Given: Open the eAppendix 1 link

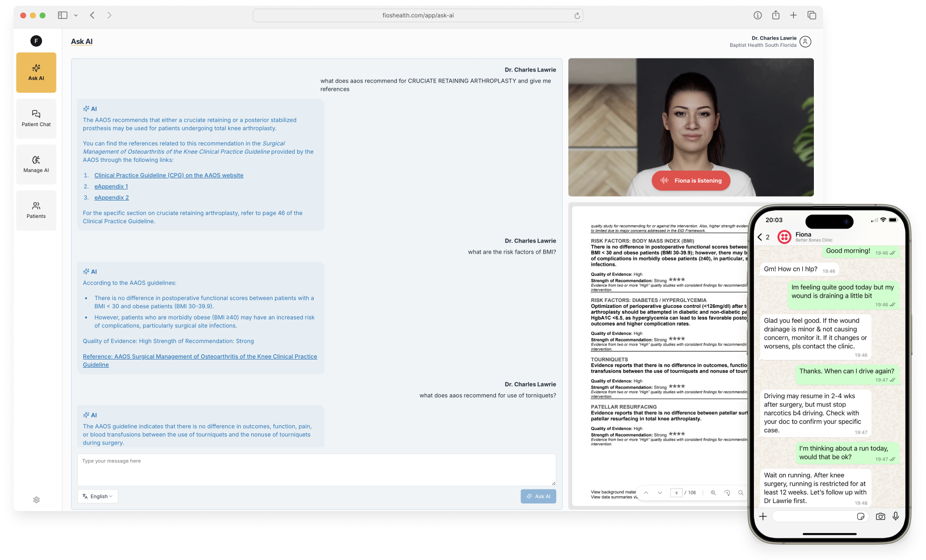Looking at the screenshot, I should [x=111, y=187].
